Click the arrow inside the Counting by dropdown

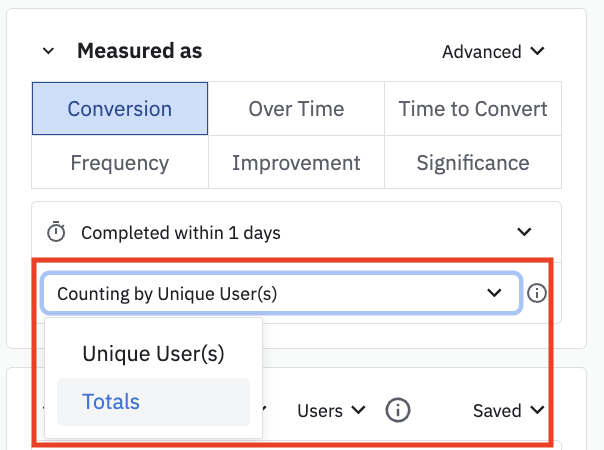tap(492, 293)
